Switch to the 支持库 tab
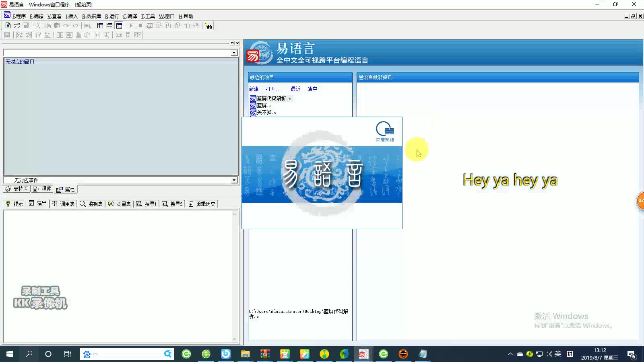 [x=17, y=189]
